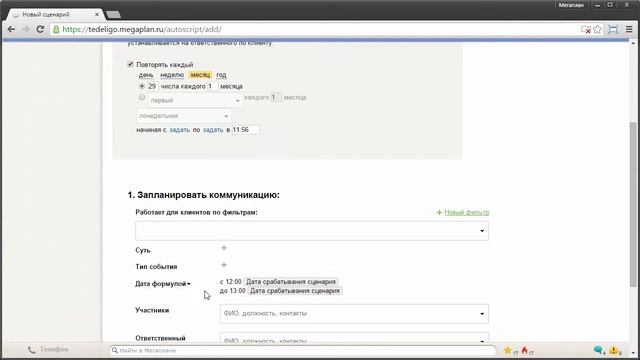Click the first задать start date link
640x360 pixels.
[180, 130]
